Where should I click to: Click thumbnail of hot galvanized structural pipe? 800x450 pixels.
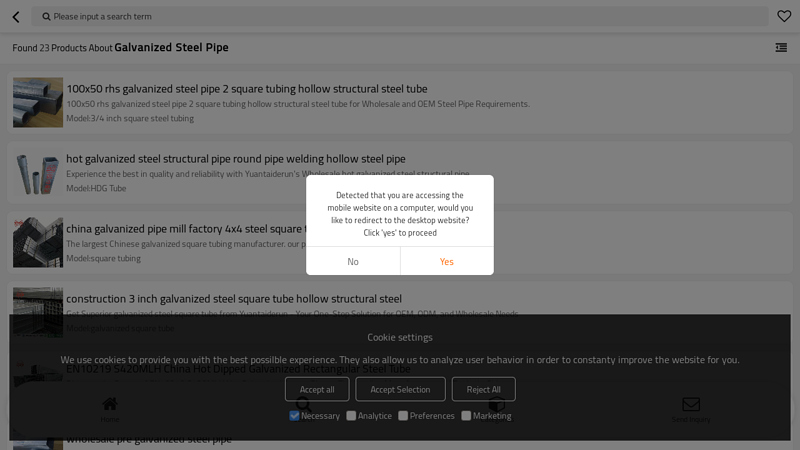[38, 172]
